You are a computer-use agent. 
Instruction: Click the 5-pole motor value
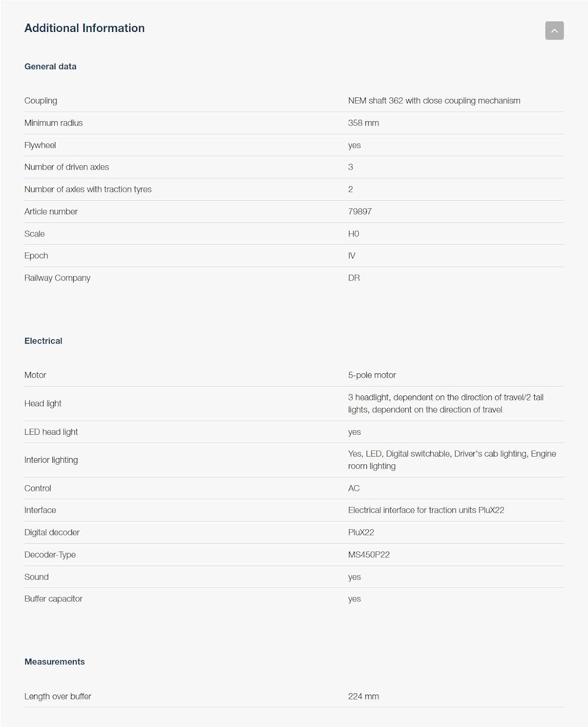371,375
